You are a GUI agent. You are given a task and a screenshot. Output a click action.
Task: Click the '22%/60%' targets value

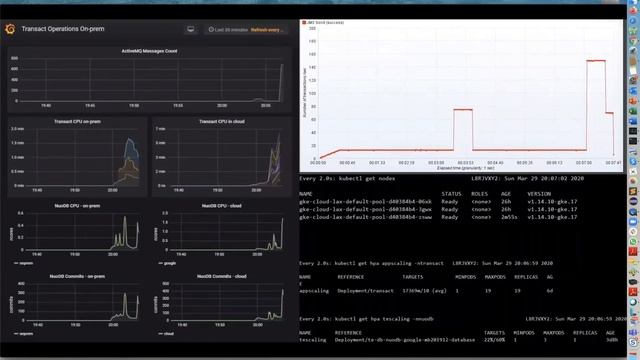[x=495, y=340]
